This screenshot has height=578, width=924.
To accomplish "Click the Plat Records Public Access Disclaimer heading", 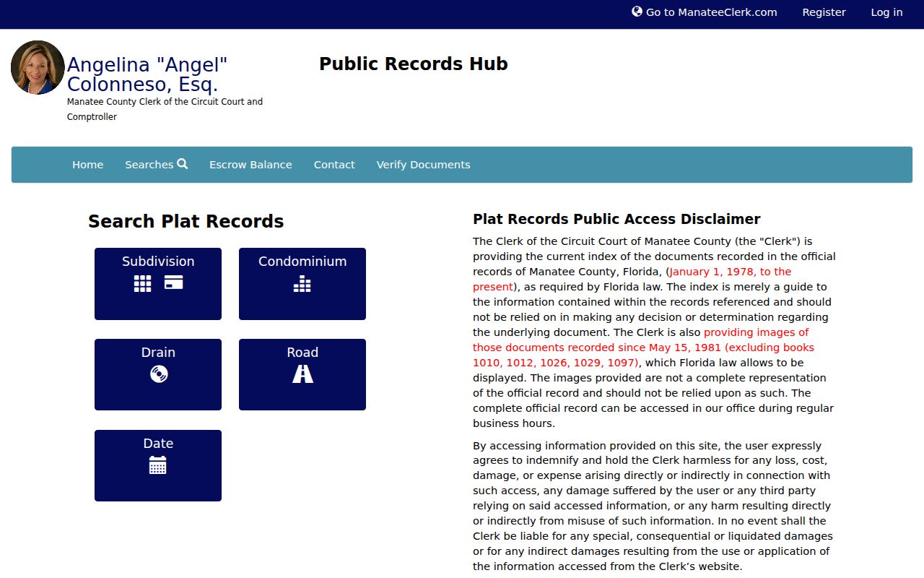I will 616,219.
